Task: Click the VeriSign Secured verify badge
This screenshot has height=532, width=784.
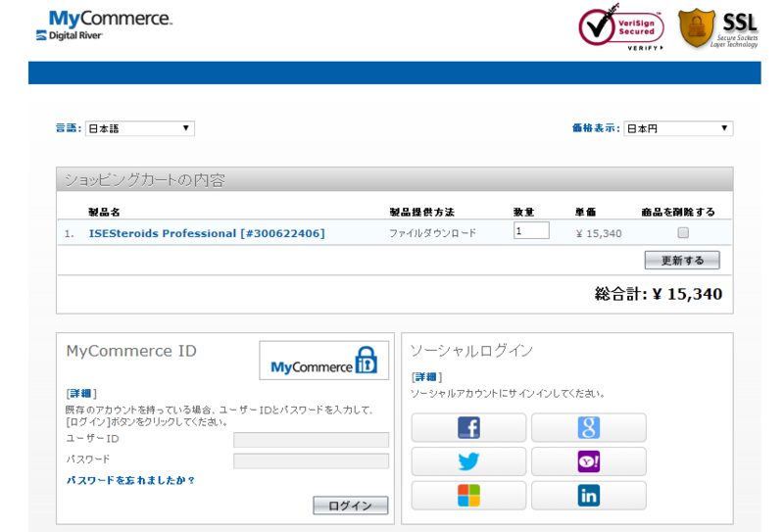Action: (621, 27)
